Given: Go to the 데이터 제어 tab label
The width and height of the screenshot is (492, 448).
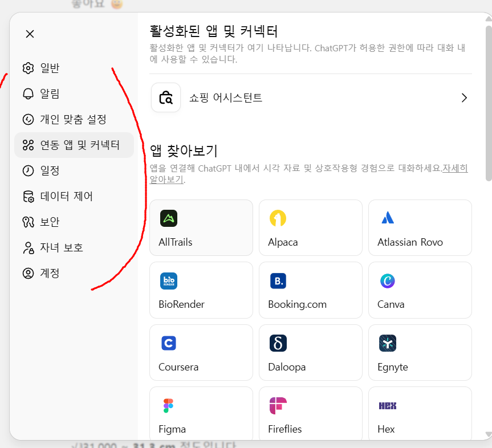Looking at the screenshot, I should [x=67, y=197].
